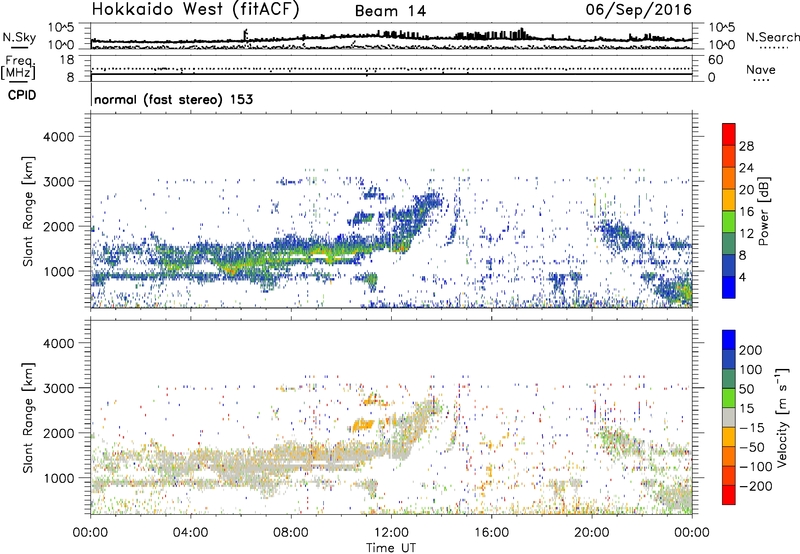
Task: Select the 'Freq. [MHz]' axis label
Action: (x=18, y=67)
